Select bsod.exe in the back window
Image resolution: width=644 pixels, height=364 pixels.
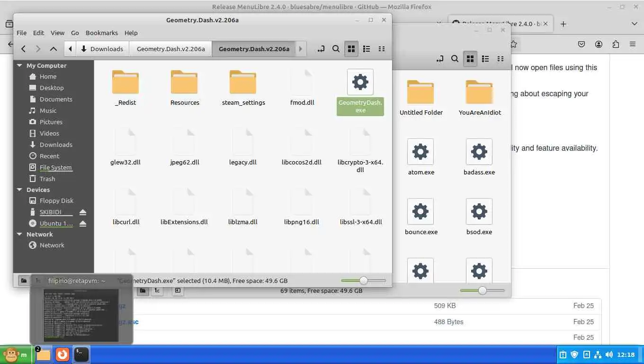click(x=479, y=217)
